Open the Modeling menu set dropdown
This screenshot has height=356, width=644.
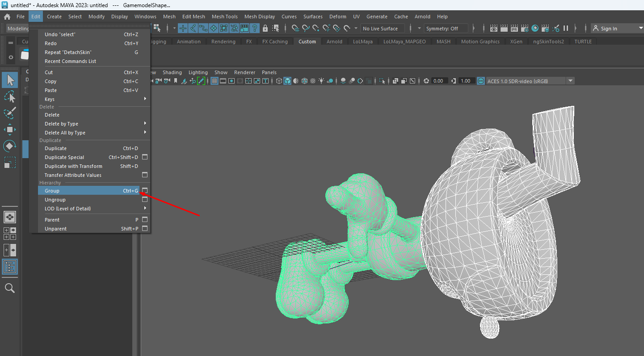point(18,29)
